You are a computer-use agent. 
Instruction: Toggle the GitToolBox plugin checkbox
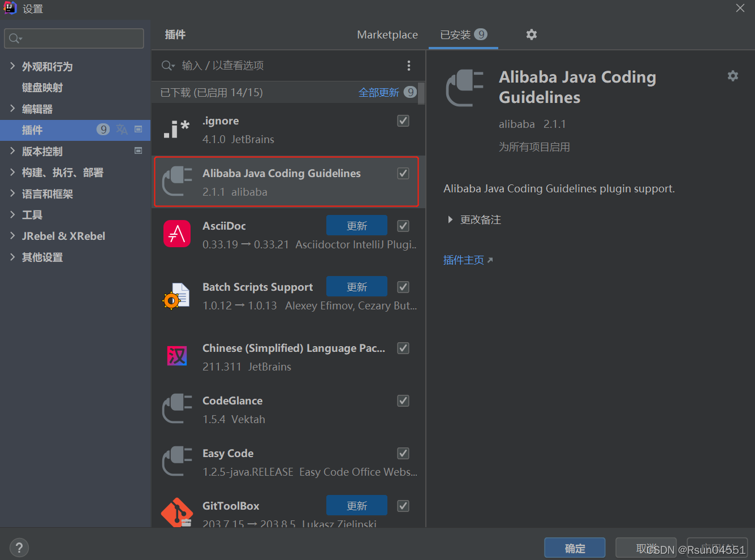tap(403, 506)
